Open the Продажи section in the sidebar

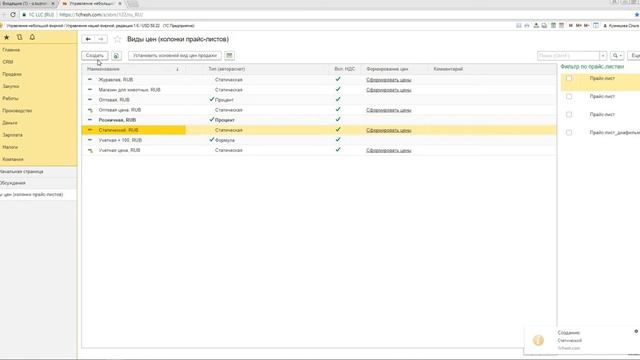pos(12,74)
